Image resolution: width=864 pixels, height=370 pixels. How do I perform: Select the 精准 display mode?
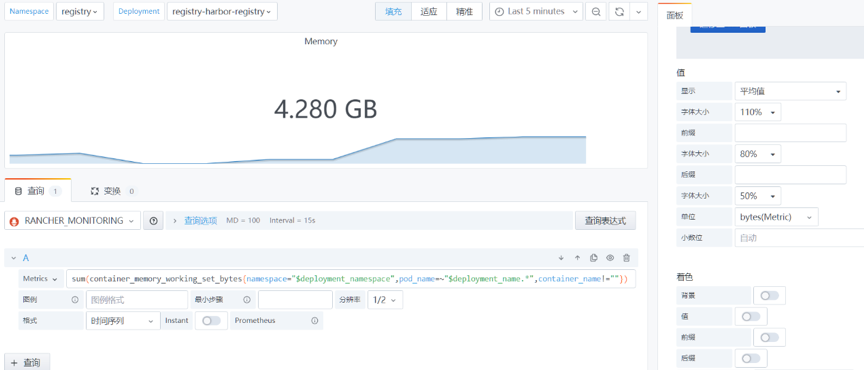(465, 12)
